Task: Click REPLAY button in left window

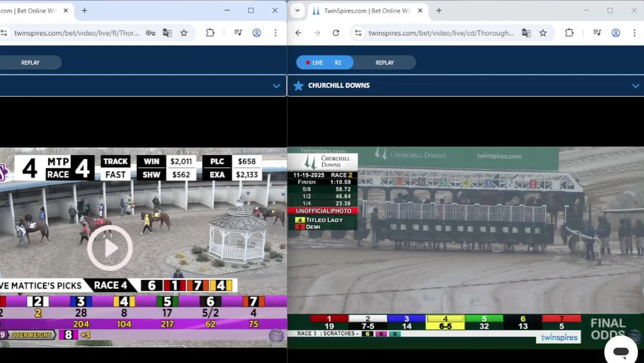Action: coord(30,63)
